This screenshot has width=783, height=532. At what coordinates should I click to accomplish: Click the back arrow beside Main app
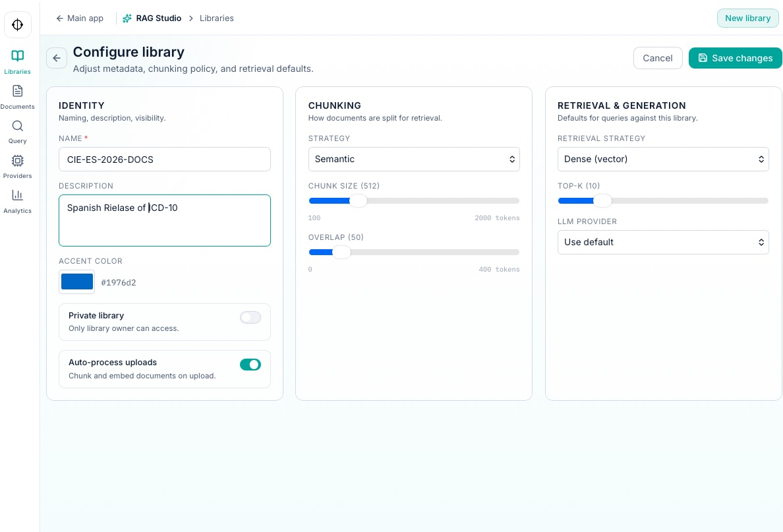point(60,18)
